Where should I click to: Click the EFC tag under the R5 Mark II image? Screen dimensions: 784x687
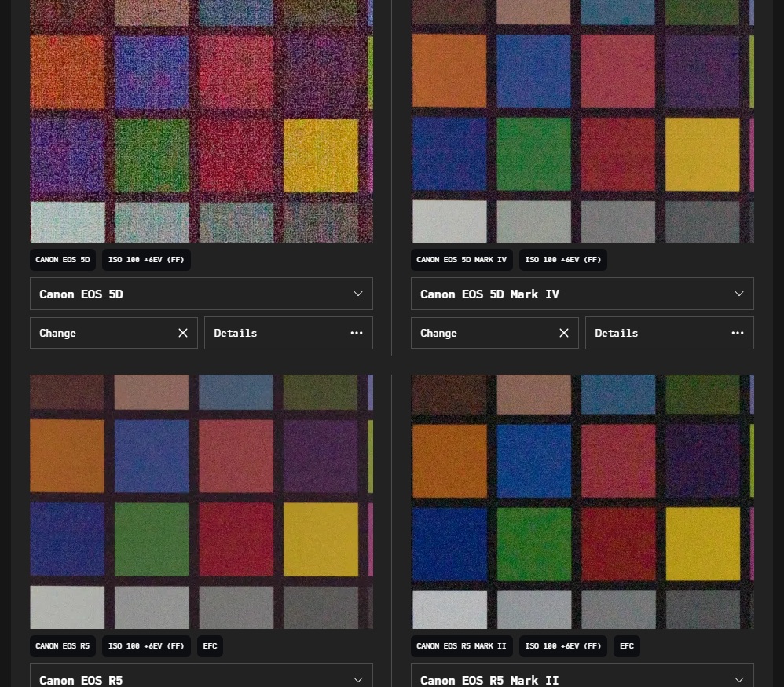click(x=627, y=646)
